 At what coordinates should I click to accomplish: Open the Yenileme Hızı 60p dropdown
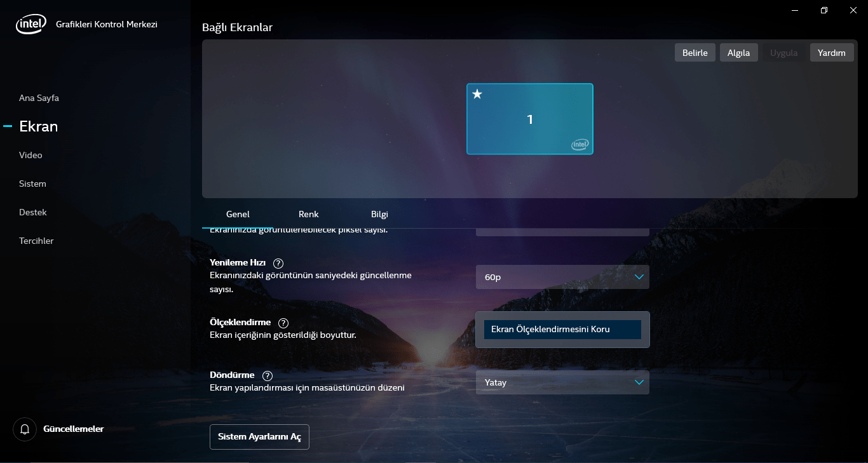coord(562,277)
